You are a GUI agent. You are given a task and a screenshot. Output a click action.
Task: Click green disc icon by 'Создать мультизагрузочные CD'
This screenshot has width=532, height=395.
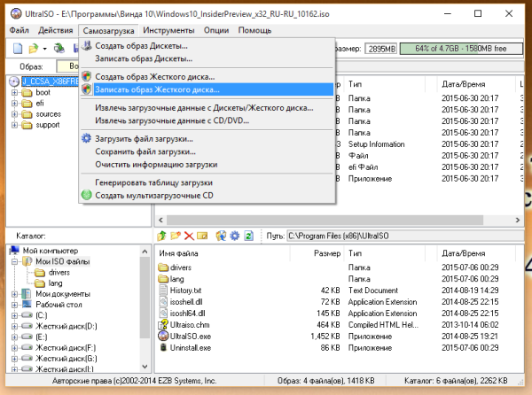[x=87, y=195]
